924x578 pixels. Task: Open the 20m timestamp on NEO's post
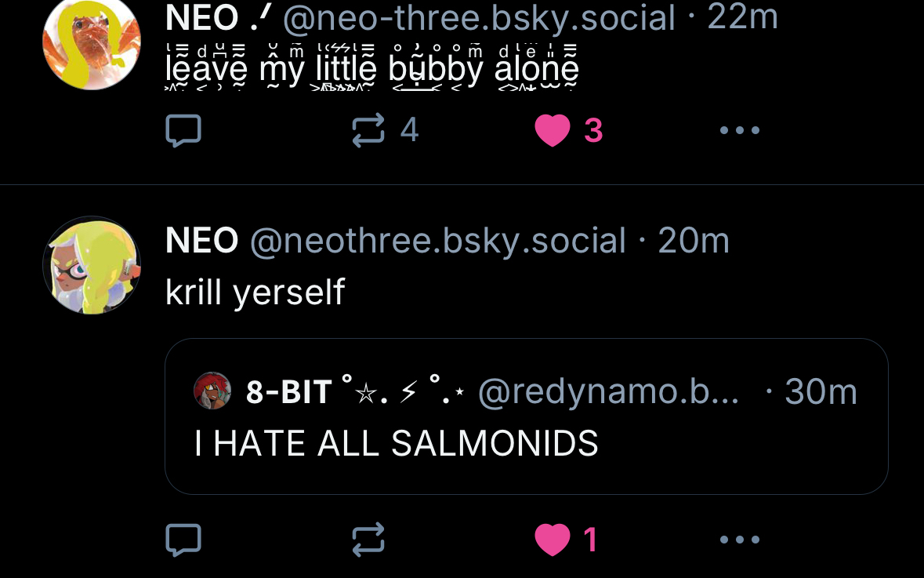[694, 241]
